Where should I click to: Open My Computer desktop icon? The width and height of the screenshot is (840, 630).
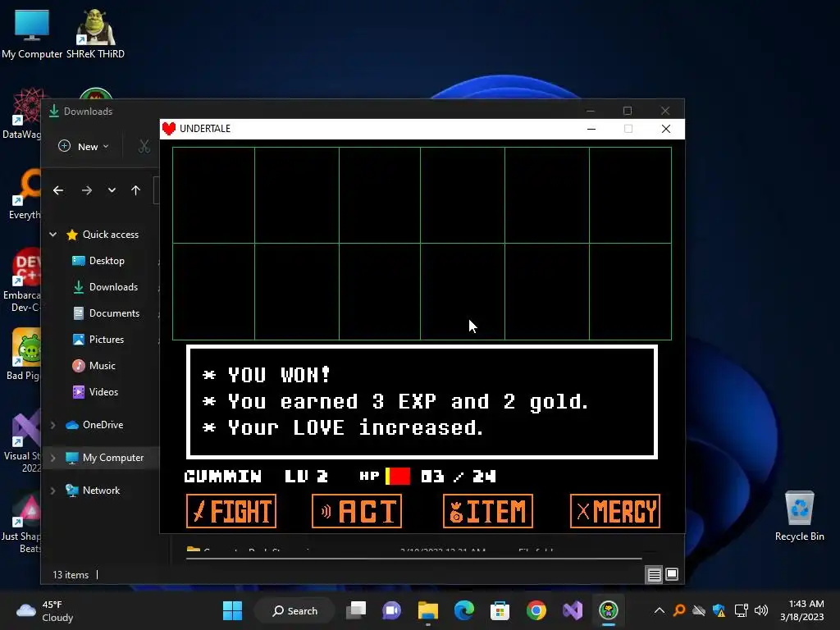click(x=32, y=33)
